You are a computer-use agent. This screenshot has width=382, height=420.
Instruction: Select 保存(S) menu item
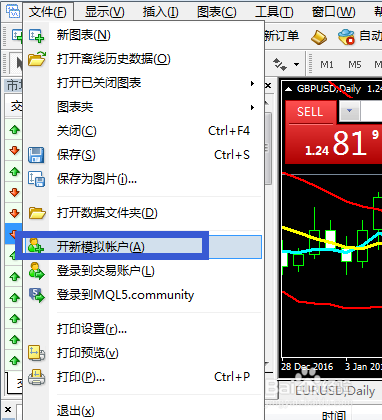(x=143, y=155)
